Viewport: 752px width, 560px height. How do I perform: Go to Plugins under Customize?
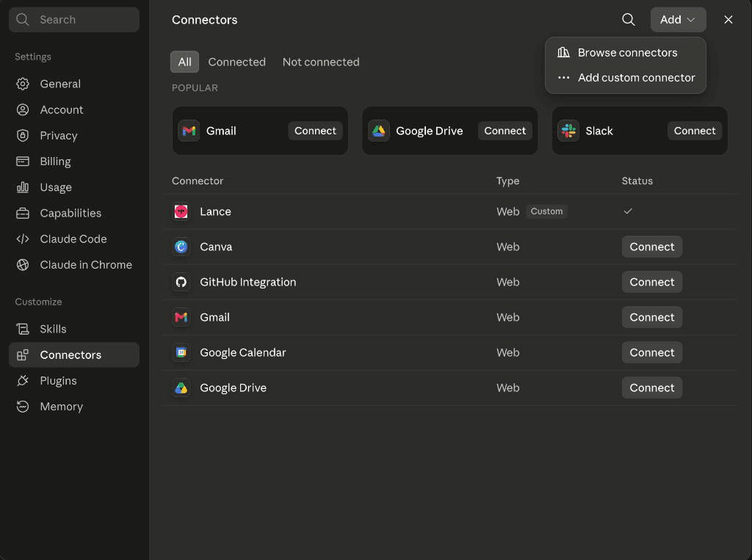(x=74, y=381)
